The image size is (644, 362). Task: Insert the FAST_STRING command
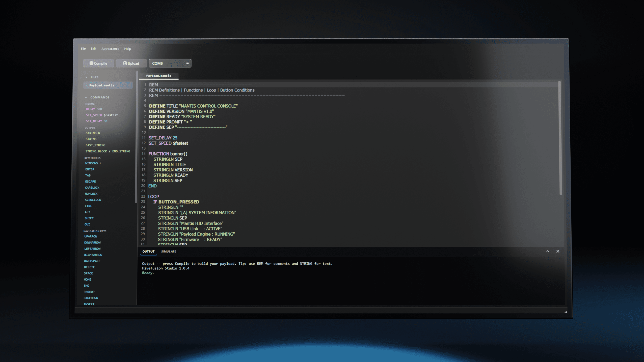(95, 145)
